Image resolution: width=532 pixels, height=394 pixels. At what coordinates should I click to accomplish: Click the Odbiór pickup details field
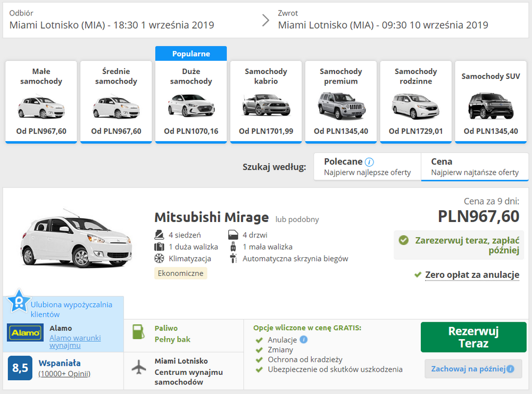tap(112, 20)
